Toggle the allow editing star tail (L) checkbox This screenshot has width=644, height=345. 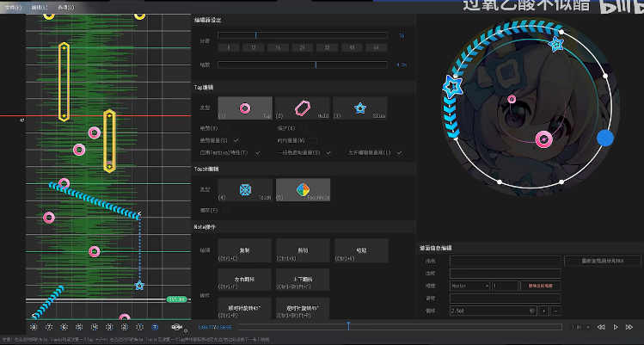tap(399, 152)
